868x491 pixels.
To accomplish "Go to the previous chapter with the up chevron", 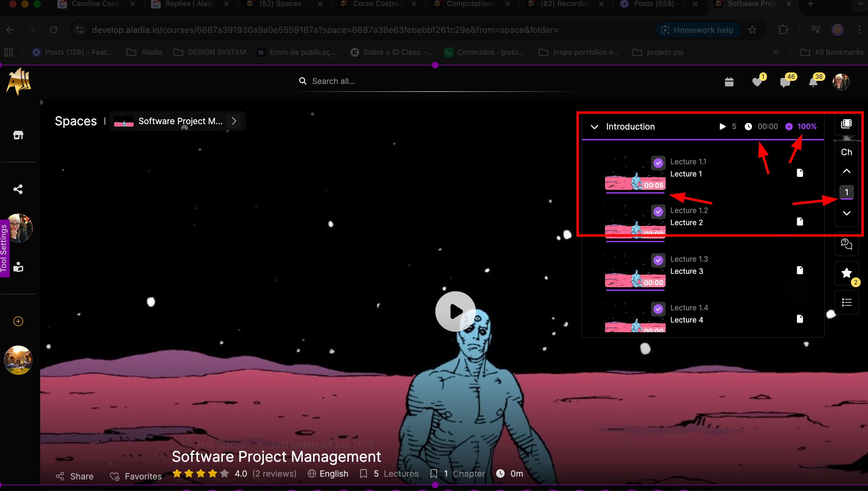I will [x=846, y=171].
